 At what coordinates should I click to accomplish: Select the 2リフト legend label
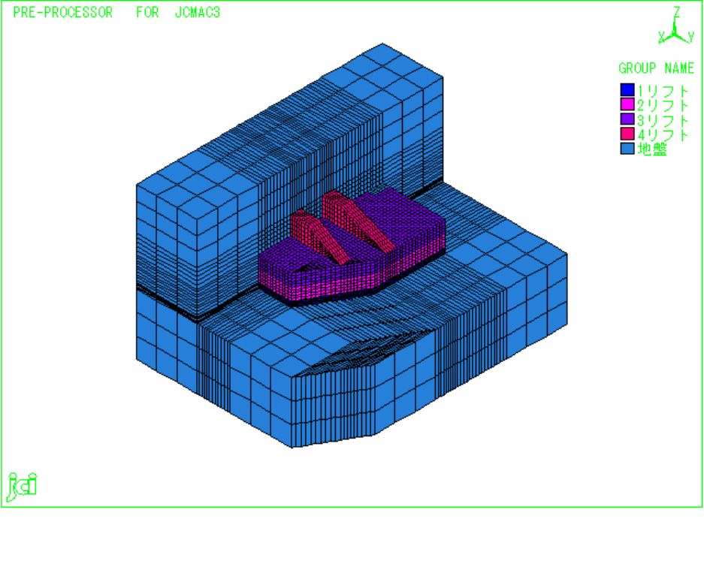click(x=663, y=105)
